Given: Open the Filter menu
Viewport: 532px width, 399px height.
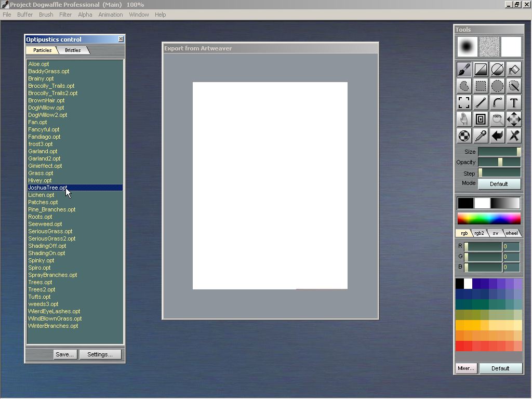Looking at the screenshot, I should click(x=65, y=15).
